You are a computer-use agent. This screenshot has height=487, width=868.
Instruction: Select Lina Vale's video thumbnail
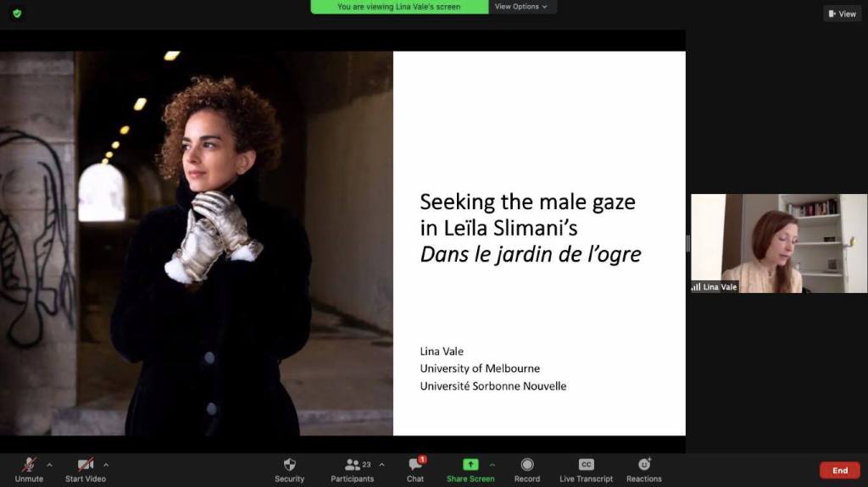(x=778, y=243)
